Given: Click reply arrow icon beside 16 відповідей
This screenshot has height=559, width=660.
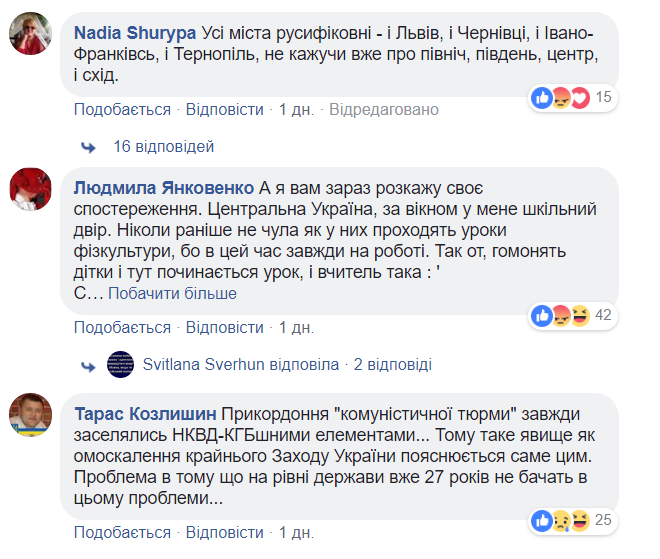Looking at the screenshot, I should 88,147.
